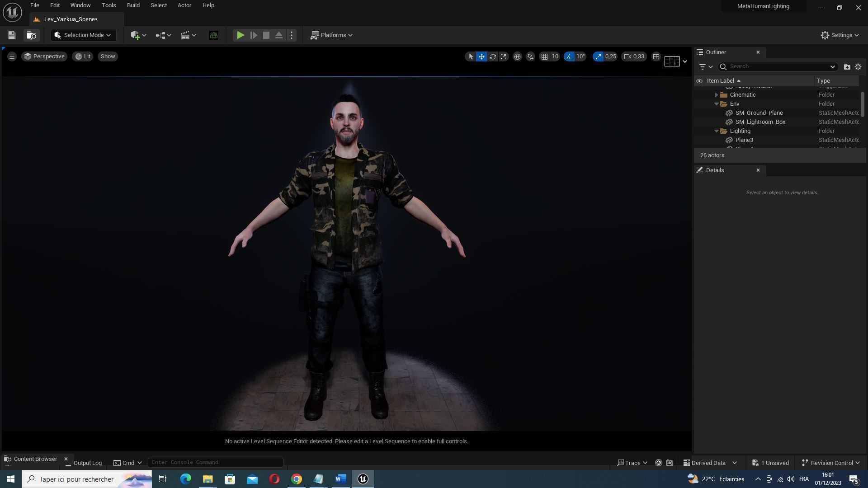Click the dotted viewport layout thumbnail

point(672,61)
